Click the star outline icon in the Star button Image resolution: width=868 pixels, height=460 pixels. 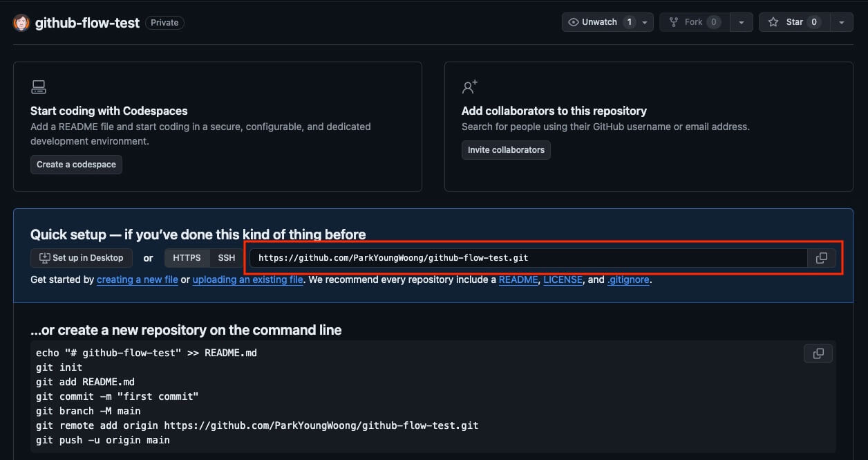(773, 21)
